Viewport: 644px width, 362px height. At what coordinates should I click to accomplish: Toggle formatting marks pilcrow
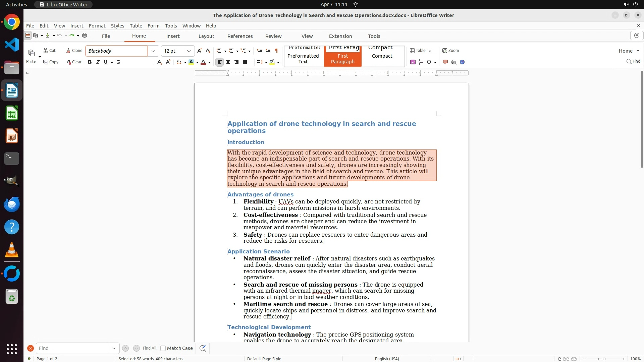click(276, 51)
